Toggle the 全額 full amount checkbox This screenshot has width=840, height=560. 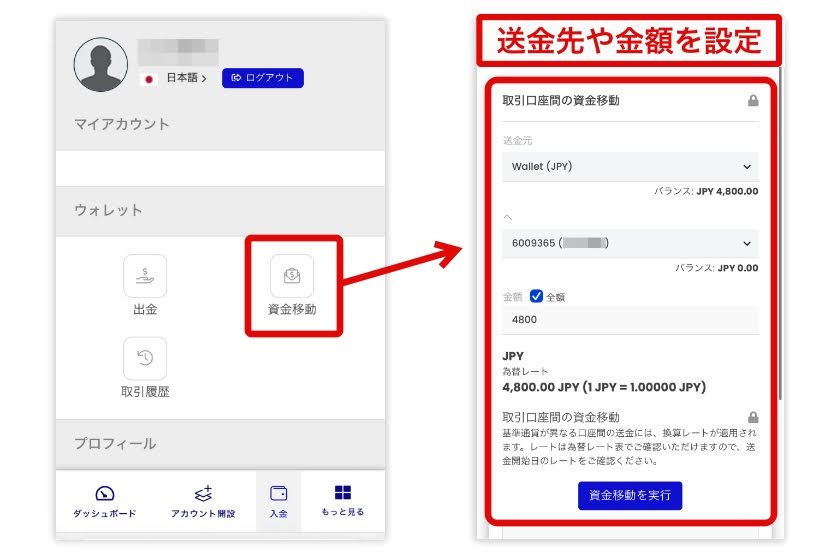(536, 296)
